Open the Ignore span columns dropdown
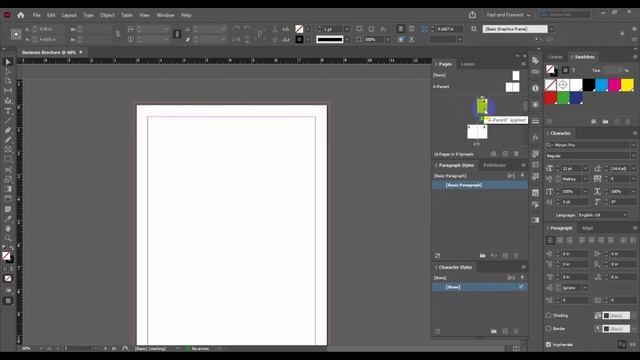The width and height of the screenshot is (640, 360). click(575, 288)
